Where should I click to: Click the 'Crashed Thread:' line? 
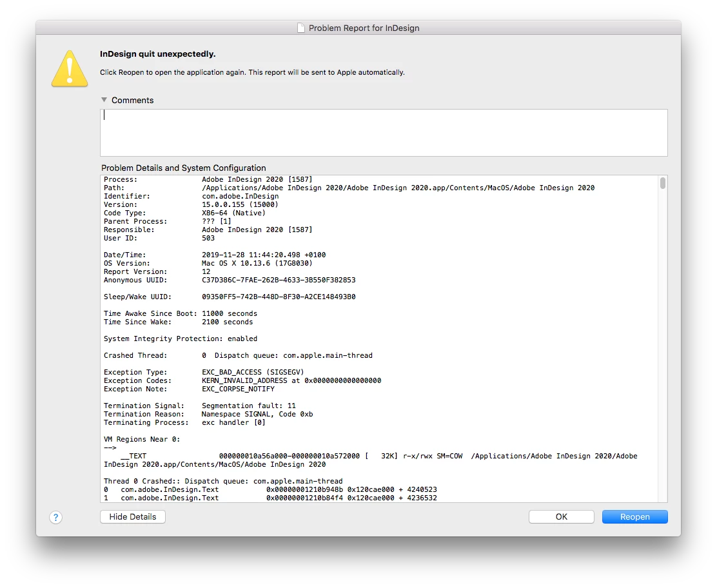238,355
